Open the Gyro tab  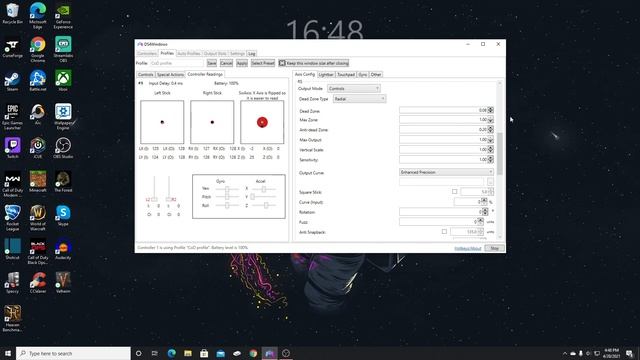click(x=362, y=75)
